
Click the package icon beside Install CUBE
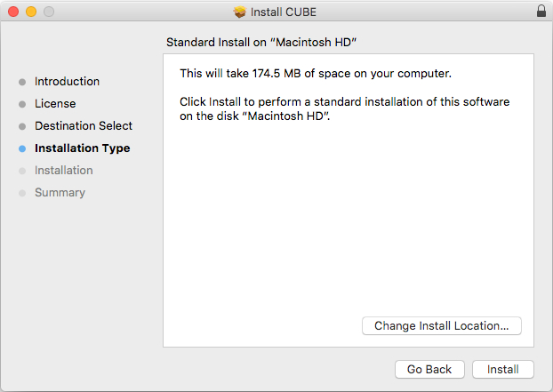239,12
